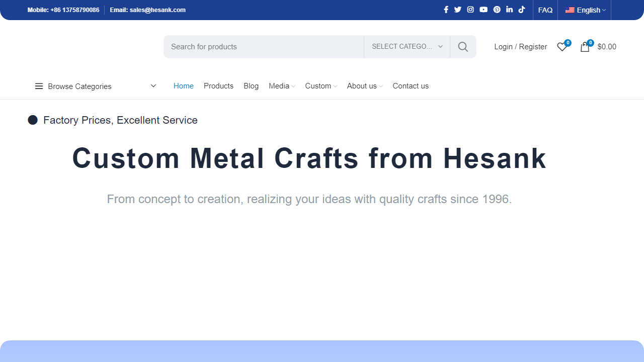
Task: Click the $0.00 cart total
Action: point(607,47)
